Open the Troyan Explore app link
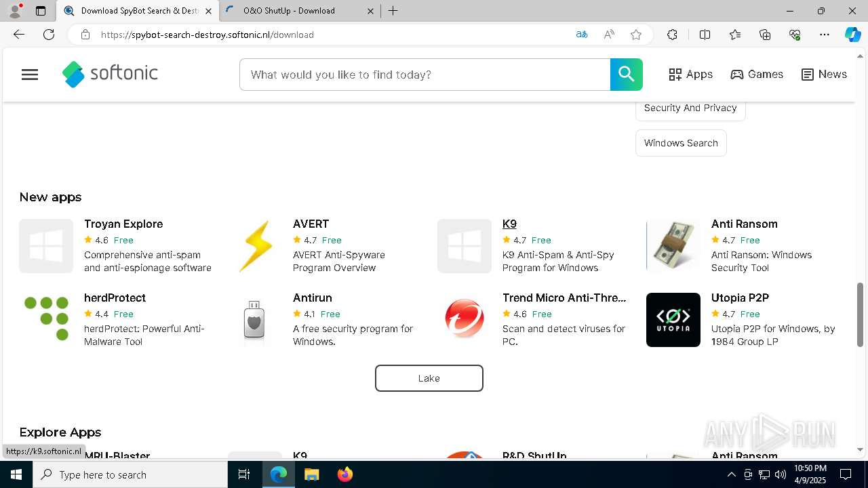Screen dimensions: 868x488 [x=123, y=224]
